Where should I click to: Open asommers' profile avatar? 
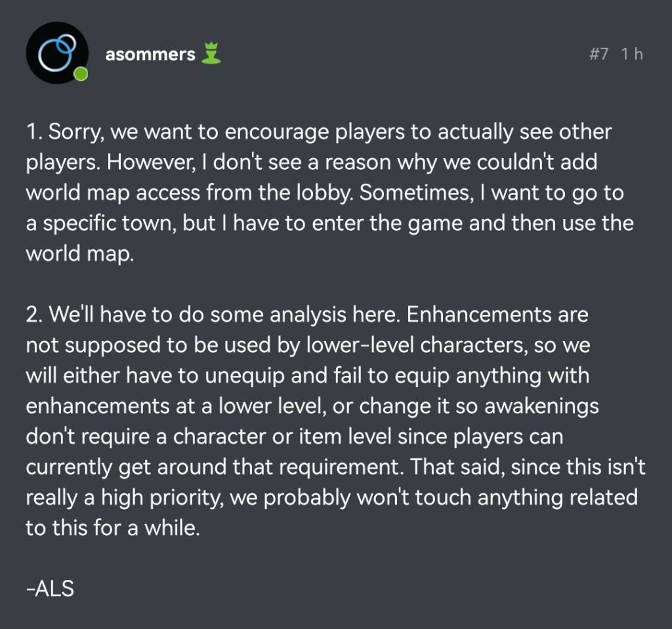[x=57, y=52]
